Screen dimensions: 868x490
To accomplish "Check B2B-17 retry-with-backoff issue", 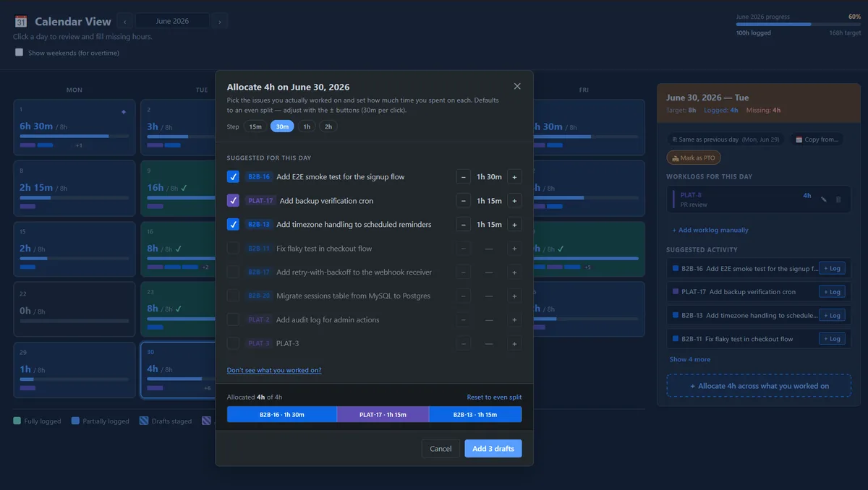I will (233, 272).
